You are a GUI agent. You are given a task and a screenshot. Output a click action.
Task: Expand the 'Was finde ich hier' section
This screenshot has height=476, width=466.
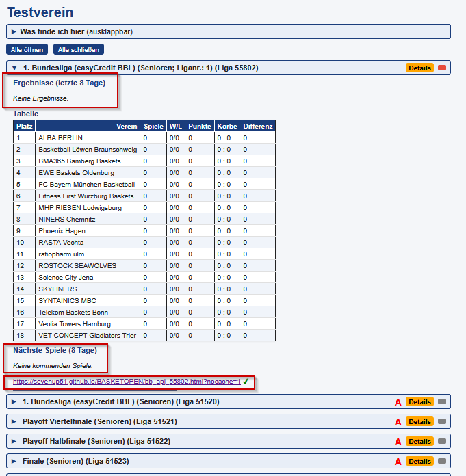229,31
